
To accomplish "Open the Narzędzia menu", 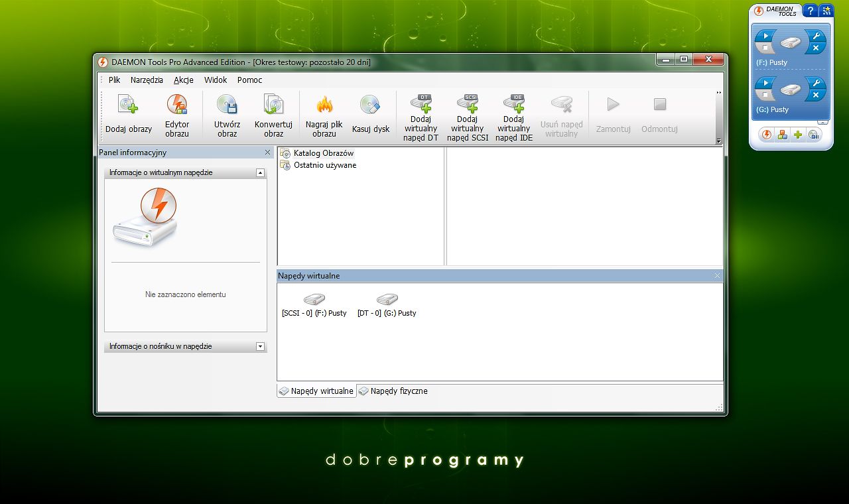I will pyautogui.click(x=147, y=80).
